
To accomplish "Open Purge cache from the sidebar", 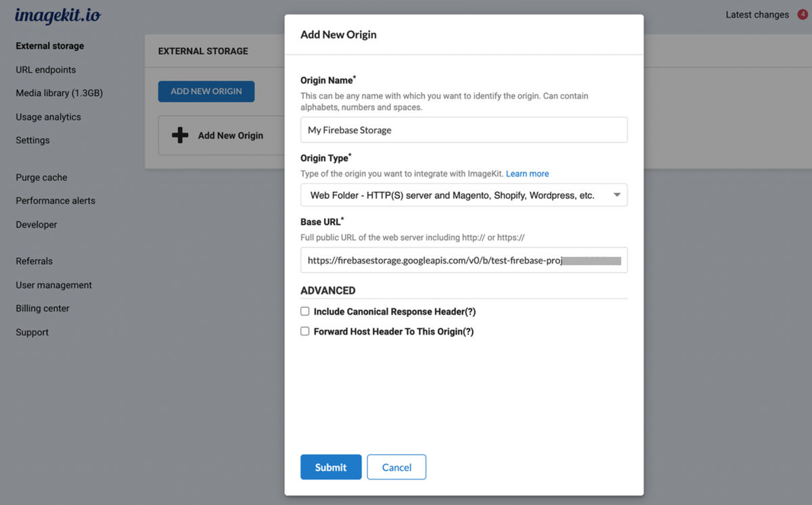I will pos(41,177).
